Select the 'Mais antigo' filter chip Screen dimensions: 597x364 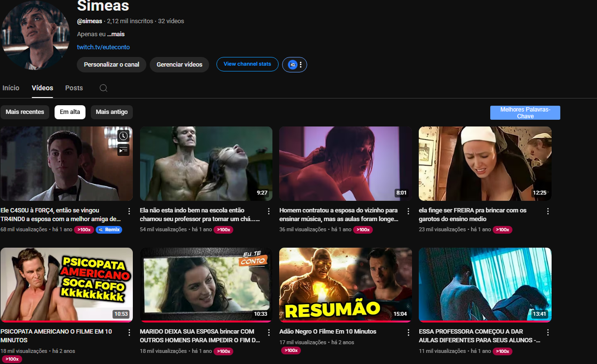112,112
